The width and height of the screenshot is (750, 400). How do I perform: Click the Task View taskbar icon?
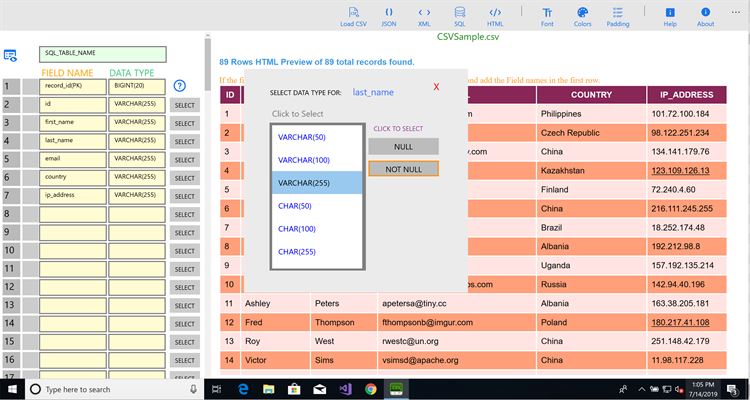coord(217,389)
